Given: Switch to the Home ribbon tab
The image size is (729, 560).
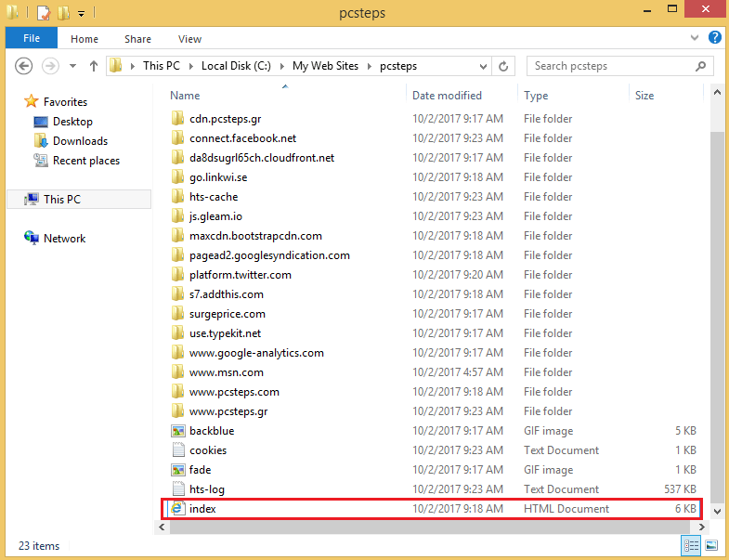Looking at the screenshot, I should tap(85, 39).
